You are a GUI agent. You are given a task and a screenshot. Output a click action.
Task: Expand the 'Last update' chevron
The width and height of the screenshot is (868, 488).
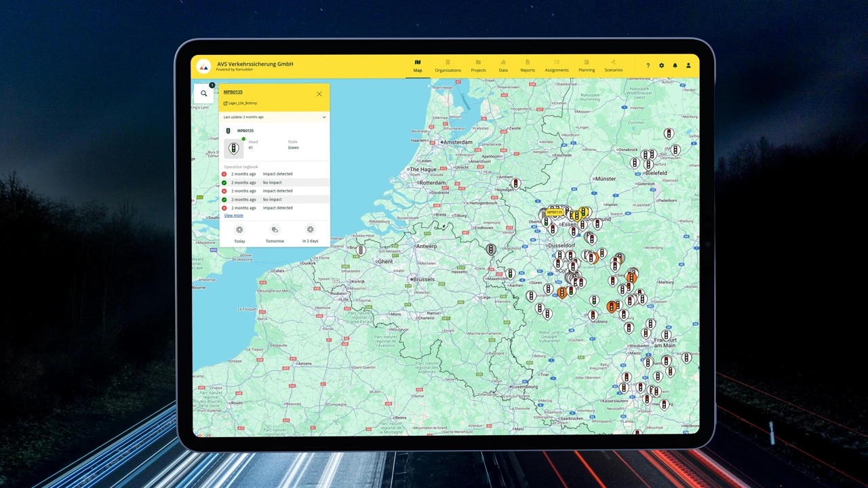click(x=323, y=117)
